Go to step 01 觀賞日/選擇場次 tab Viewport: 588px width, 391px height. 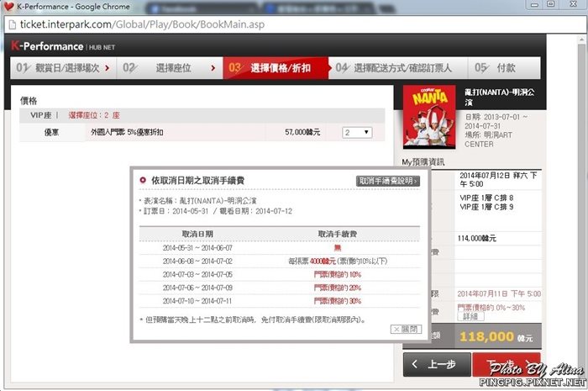click(x=63, y=68)
